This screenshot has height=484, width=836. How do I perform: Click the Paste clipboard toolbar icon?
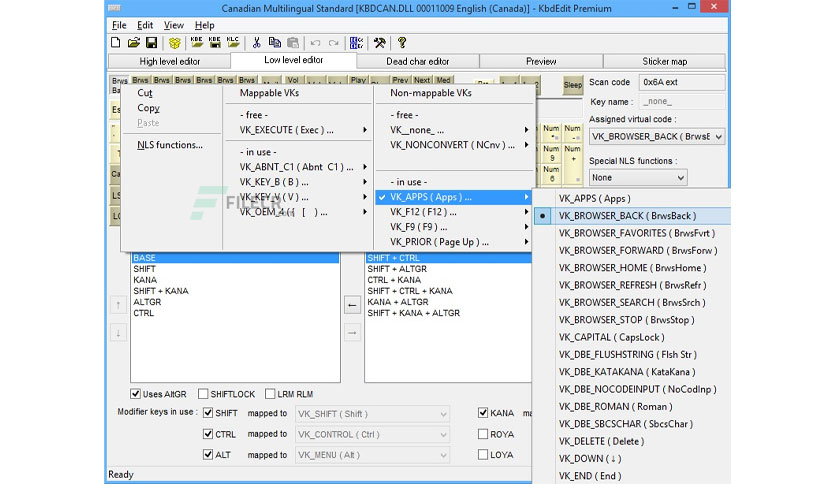[x=293, y=43]
